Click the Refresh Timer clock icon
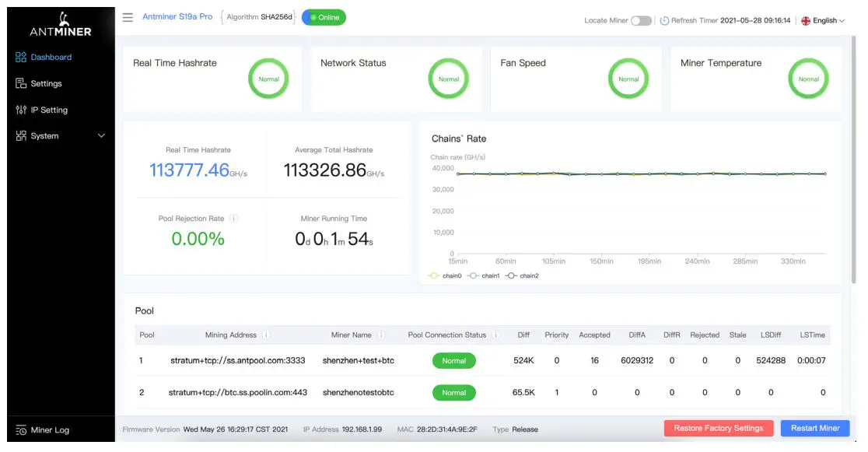 [x=664, y=21]
